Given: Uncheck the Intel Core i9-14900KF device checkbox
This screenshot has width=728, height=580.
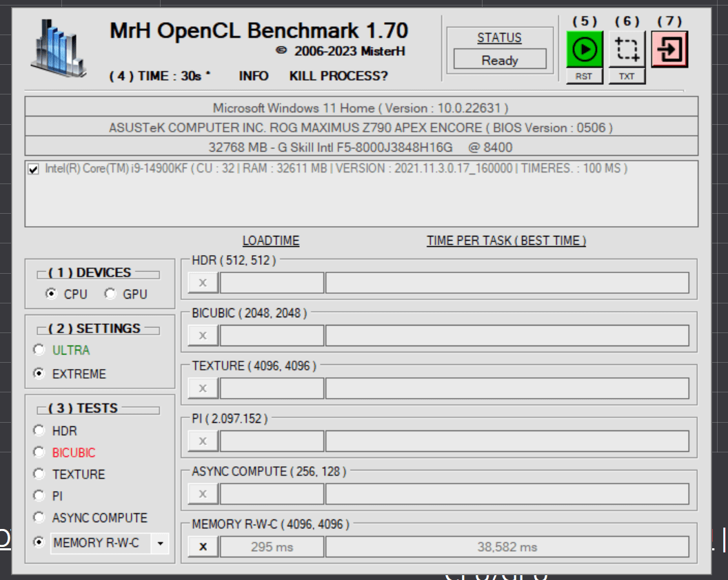Looking at the screenshot, I should pyautogui.click(x=33, y=169).
